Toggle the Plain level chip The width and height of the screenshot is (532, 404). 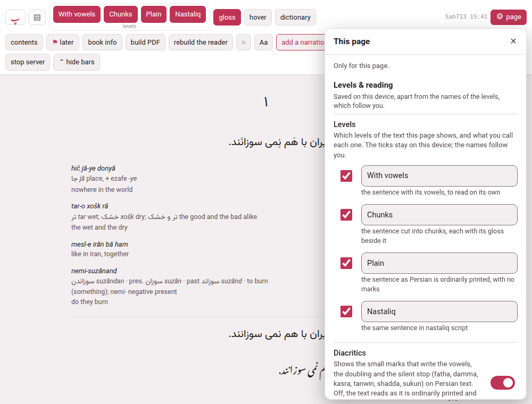coord(154,14)
